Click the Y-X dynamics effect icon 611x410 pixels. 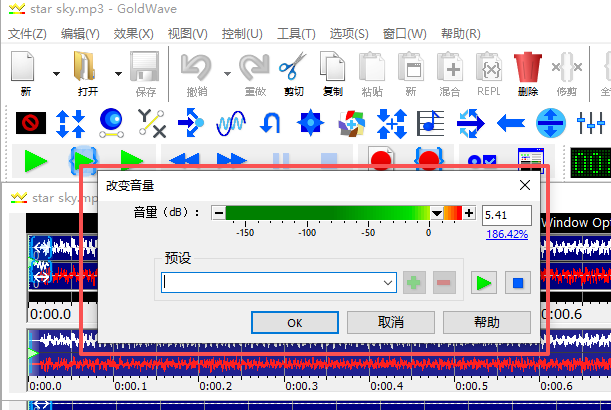pyautogui.click(x=152, y=123)
